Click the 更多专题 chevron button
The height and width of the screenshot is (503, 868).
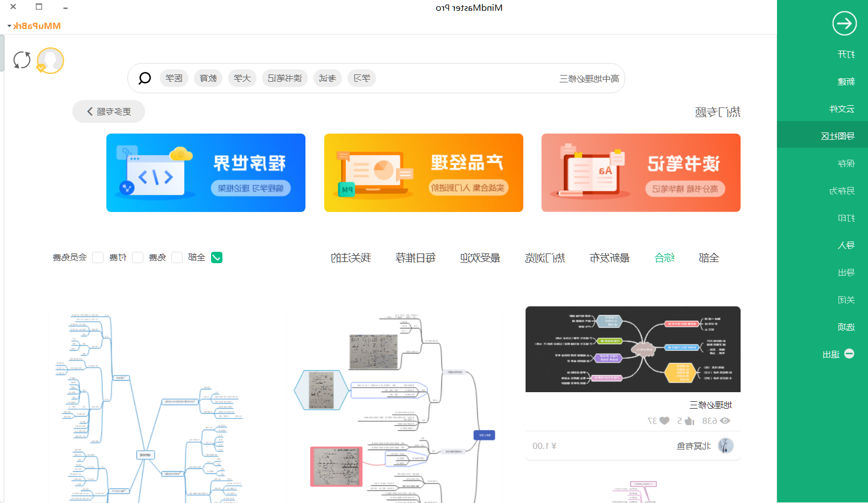tap(109, 111)
